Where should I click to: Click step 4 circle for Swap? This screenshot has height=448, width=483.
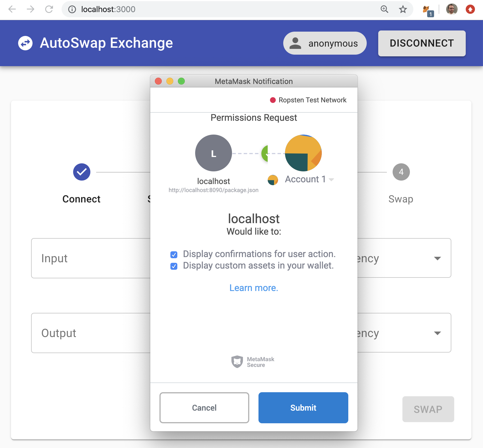(401, 172)
